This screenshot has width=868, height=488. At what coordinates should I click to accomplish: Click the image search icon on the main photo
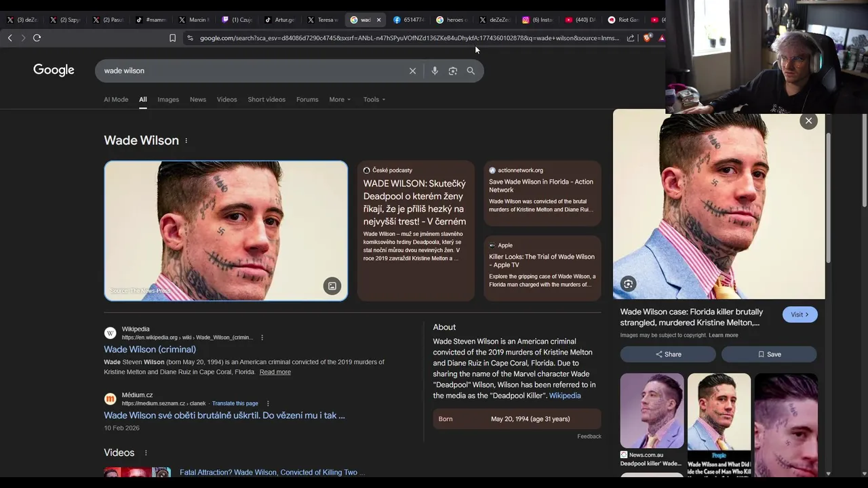pyautogui.click(x=332, y=286)
